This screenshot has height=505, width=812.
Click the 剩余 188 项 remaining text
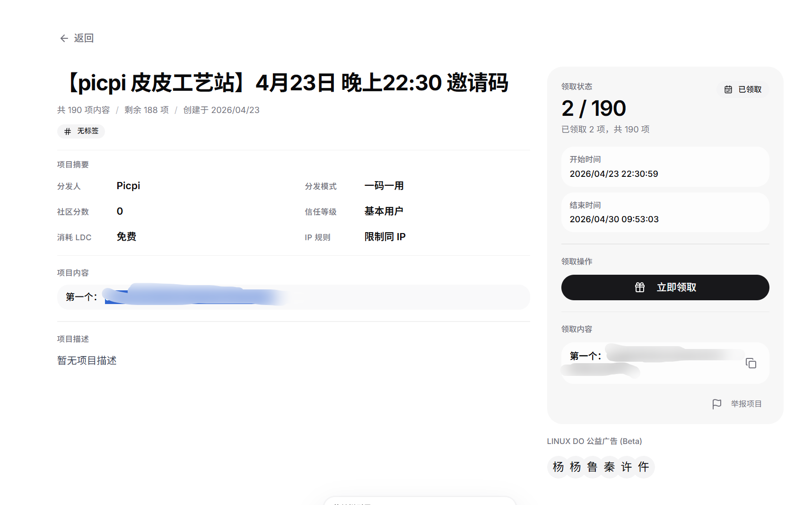click(147, 110)
